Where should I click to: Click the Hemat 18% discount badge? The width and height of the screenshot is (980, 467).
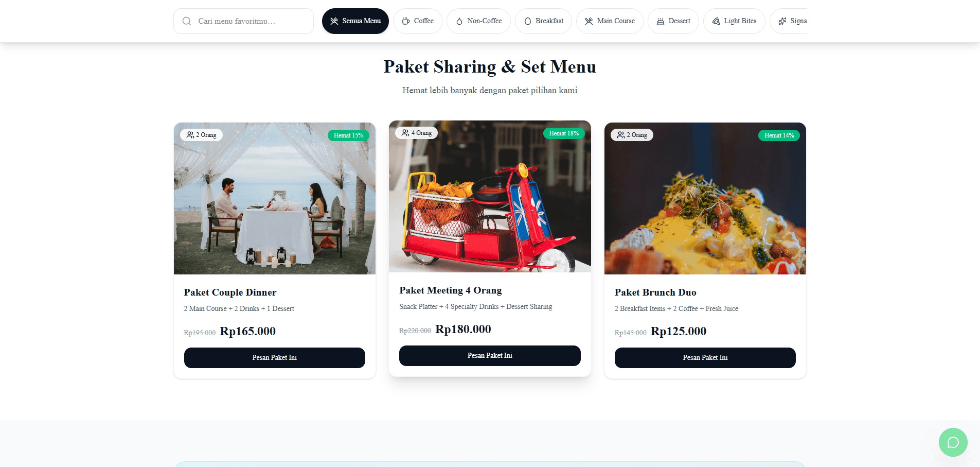click(564, 133)
